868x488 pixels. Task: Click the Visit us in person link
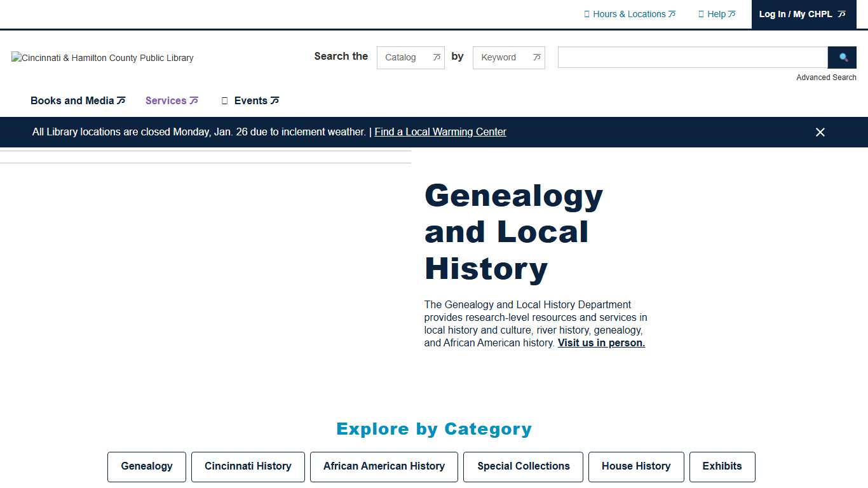click(600, 342)
